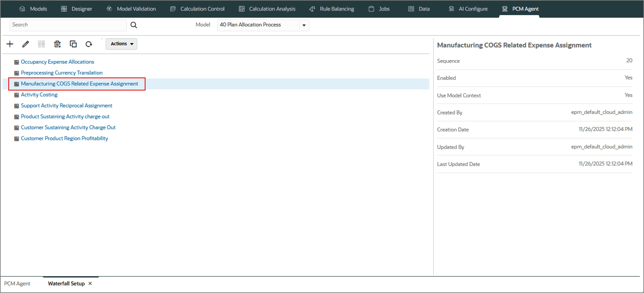Click the delete trash icon
The height and width of the screenshot is (293, 644).
57,44
